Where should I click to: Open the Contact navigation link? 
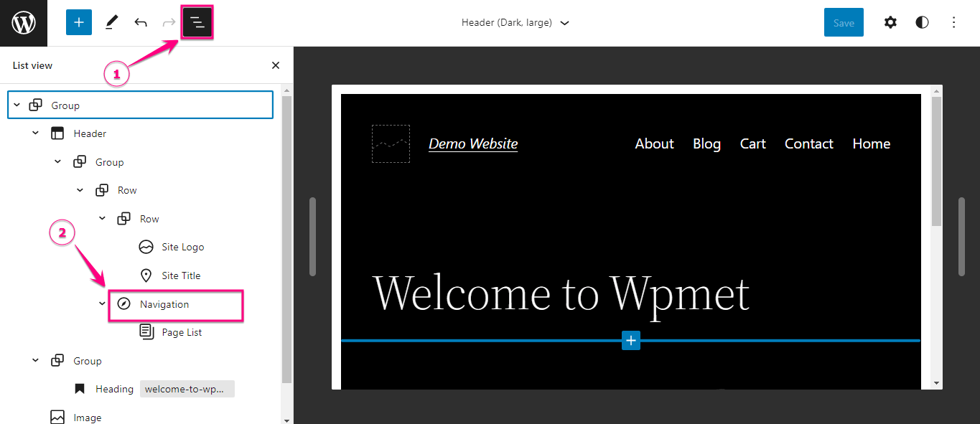click(x=808, y=143)
